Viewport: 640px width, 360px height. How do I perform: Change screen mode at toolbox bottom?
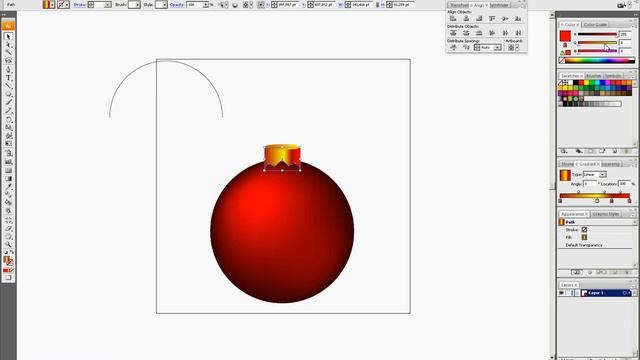[8, 278]
